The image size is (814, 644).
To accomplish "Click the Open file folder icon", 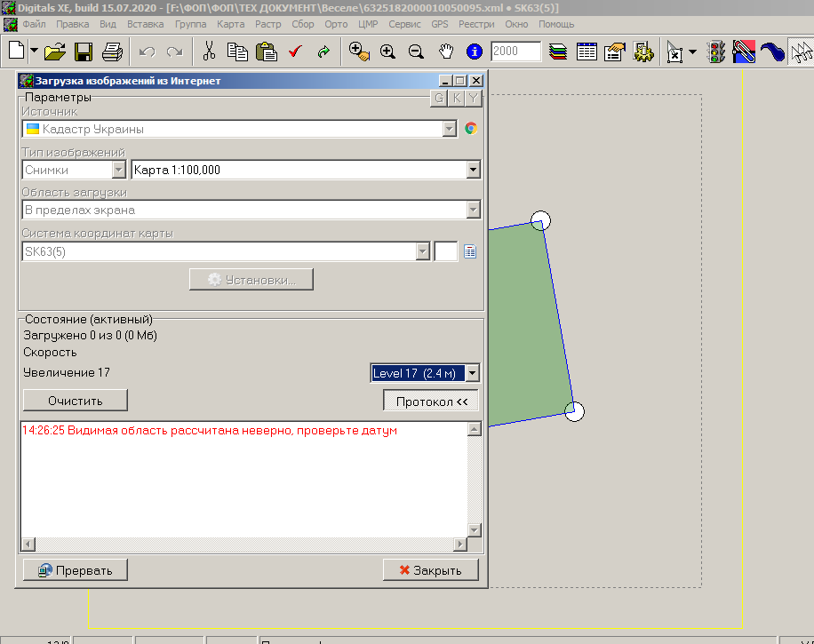I will 55,52.
